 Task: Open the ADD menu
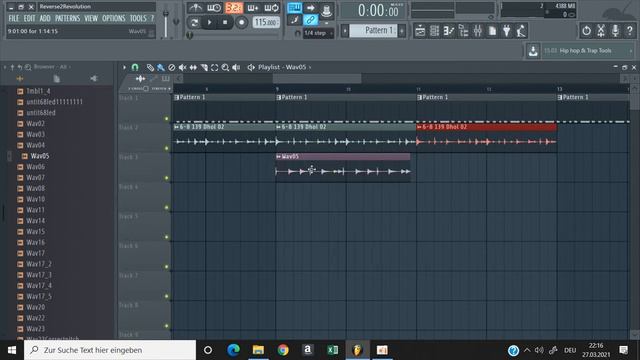[x=45, y=18]
